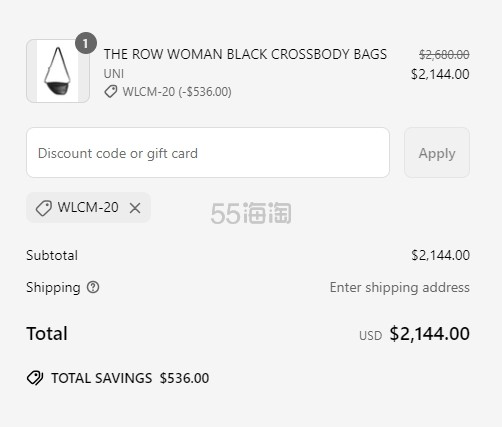Click the Shipping label
The height and width of the screenshot is (427, 502).
pyautogui.click(x=53, y=287)
